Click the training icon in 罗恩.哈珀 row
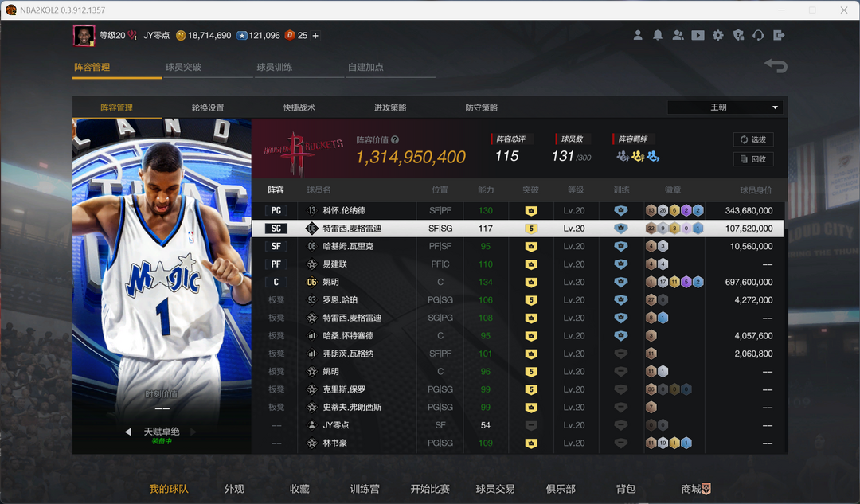Image resolution: width=860 pixels, height=504 pixels. click(x=621, y=300)
